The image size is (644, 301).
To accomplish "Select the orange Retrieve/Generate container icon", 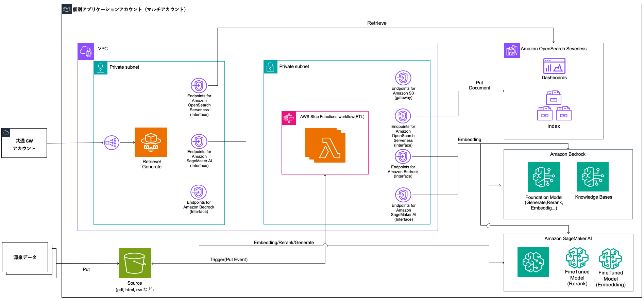I will pos(151,142).
